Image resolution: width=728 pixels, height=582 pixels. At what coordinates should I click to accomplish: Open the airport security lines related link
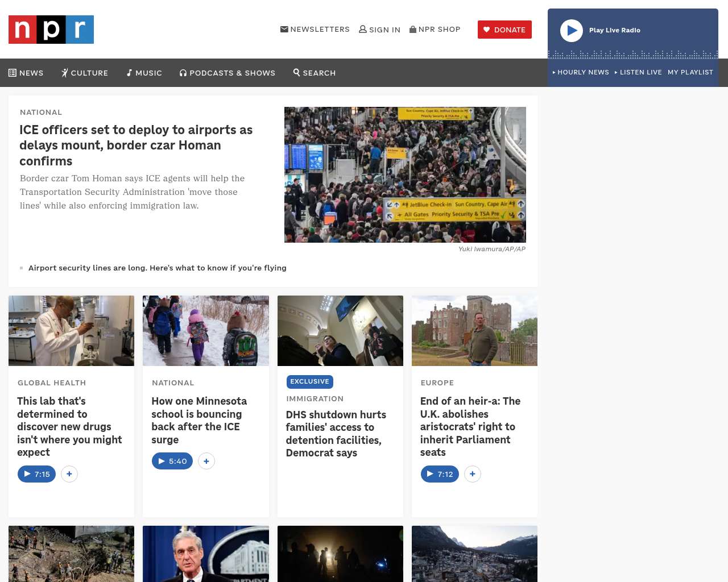pyautogui.click(x=158, y=268)
